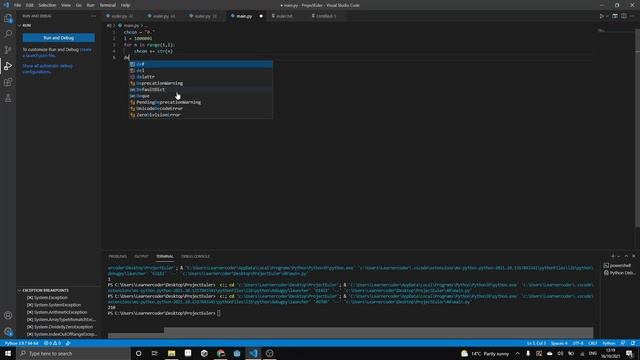Open the Python language mode selector
Viewport: 640px width, 360px height.
tap(609, 343)
